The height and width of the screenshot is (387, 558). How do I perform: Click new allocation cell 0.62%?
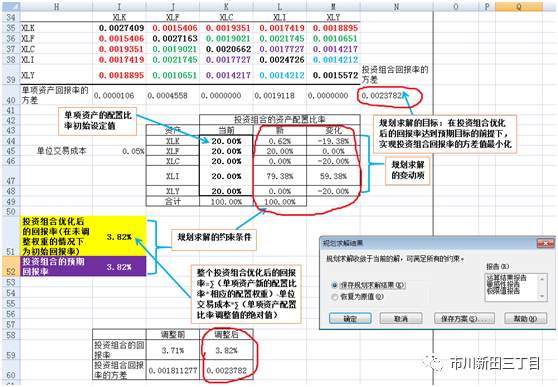[279, 141]
